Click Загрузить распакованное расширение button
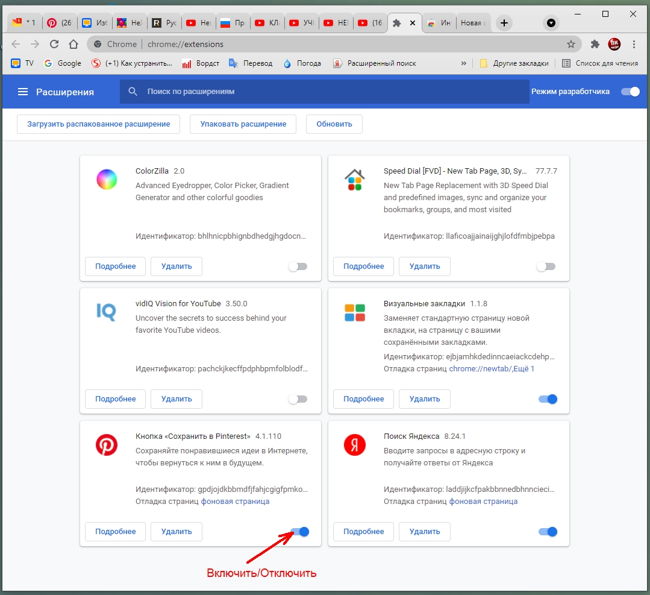 coord(98,124)
